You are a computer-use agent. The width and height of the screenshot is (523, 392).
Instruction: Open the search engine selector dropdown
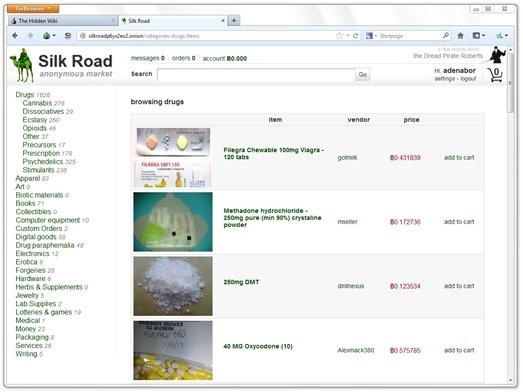tap(371, 36)
